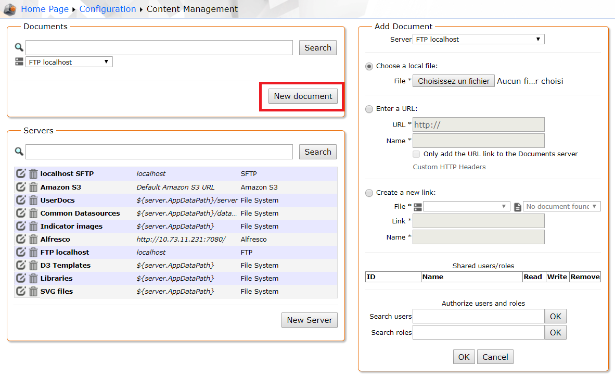
Task: Click the Remove column header
Action: click(585, 277)
